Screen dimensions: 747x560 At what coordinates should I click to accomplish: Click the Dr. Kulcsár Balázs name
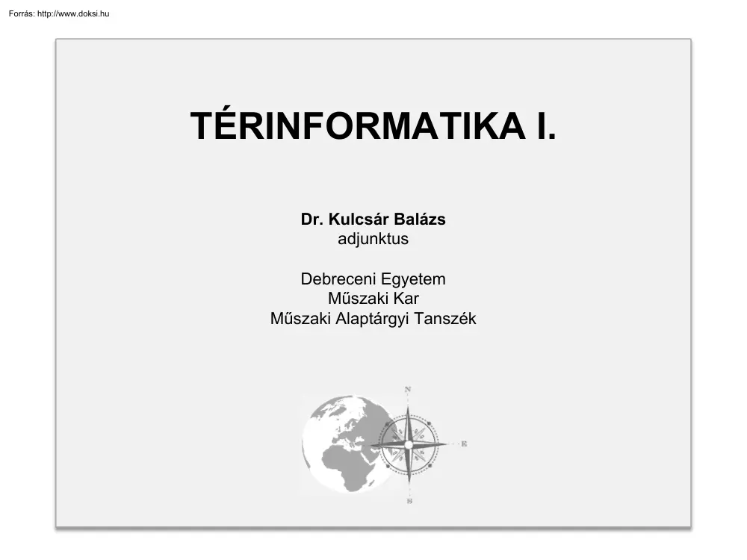[373, 220]
